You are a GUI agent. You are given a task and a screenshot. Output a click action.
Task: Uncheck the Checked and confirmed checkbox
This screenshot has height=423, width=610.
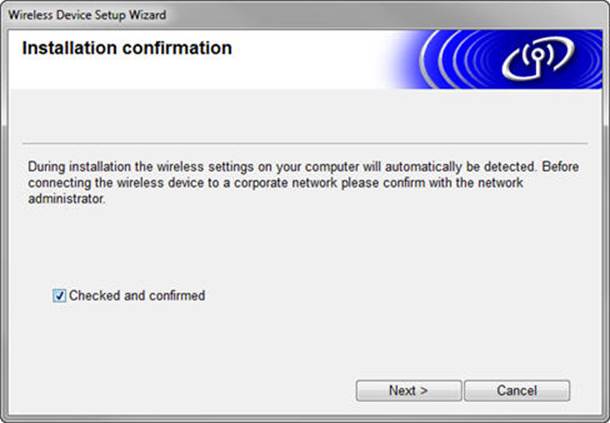[60, 296]
